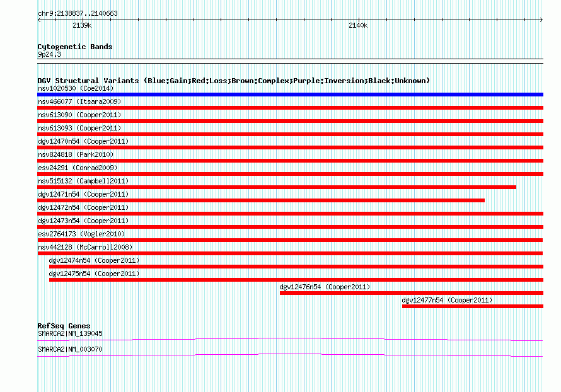Image resolution: width=561 pixels, height=392 pixels.
Task: Click the ruler's left arrow end
Action: 39,20
